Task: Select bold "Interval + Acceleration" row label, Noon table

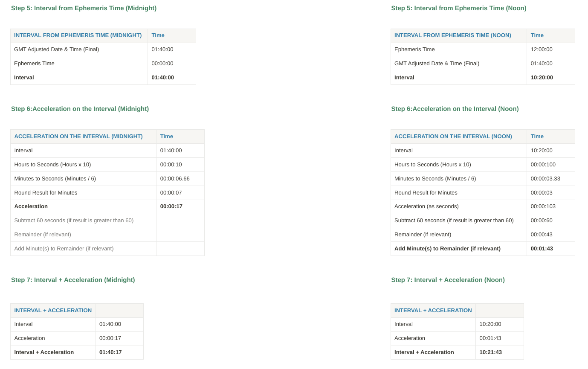Action: coord(424,352)
